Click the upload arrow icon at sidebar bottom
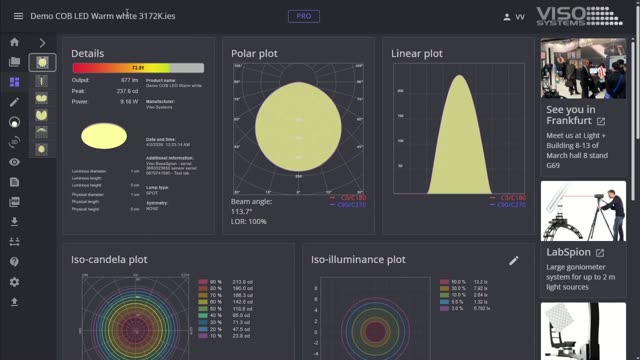Screen dimensions: 640x360 [15, 302]
